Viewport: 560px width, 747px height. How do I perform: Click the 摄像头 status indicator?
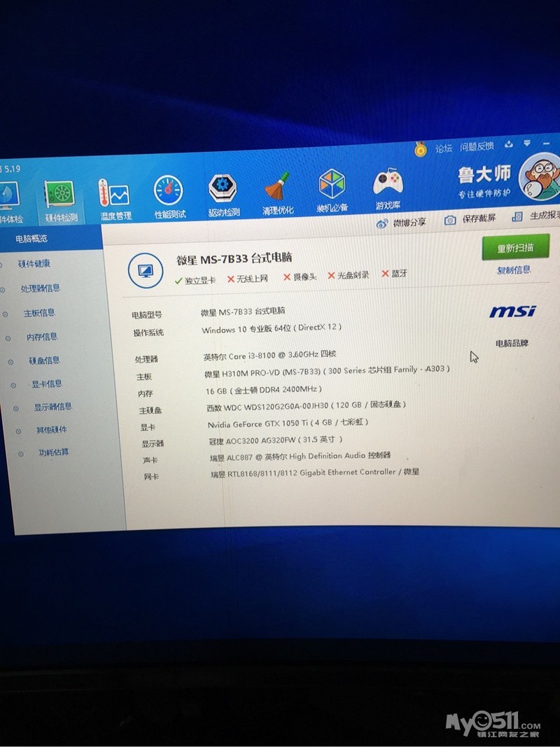[x=300, y=277]
